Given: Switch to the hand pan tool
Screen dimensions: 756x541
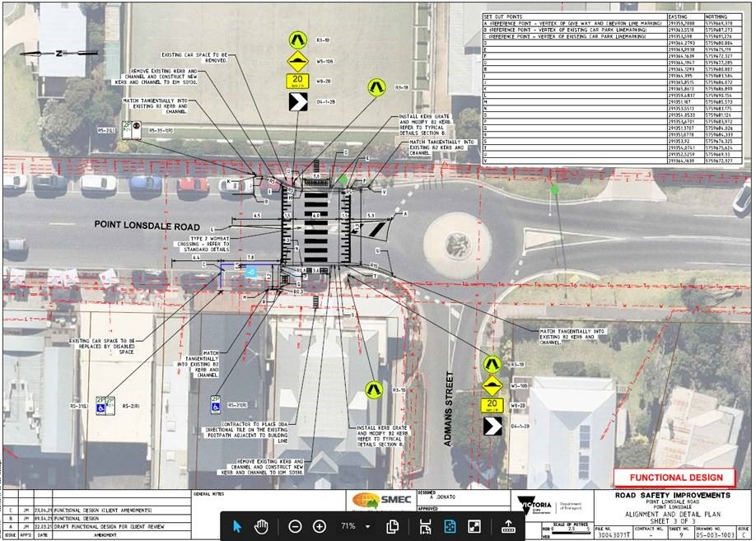Looking at the screenshot, I should [260, 526].
